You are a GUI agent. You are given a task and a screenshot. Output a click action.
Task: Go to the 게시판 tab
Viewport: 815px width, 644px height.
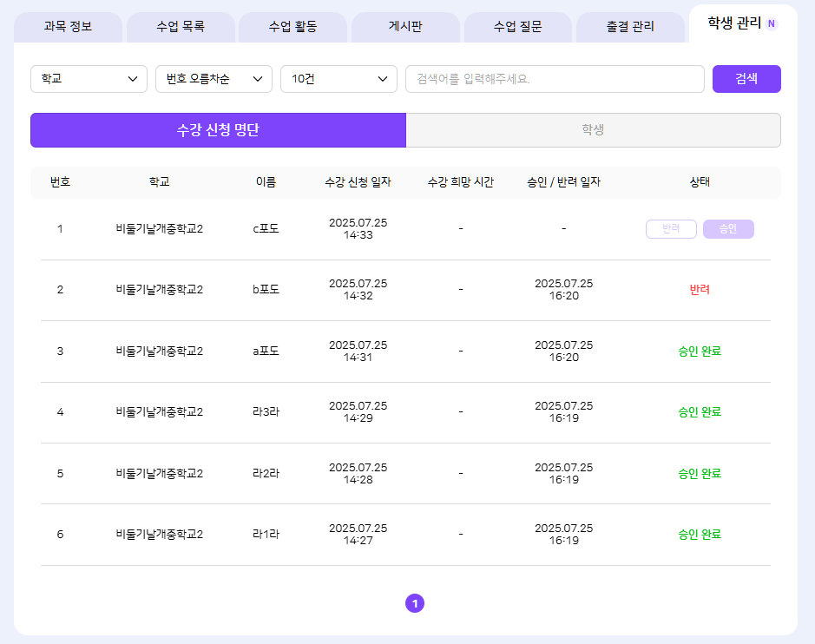pyautogui.click(x=405, y=26)
